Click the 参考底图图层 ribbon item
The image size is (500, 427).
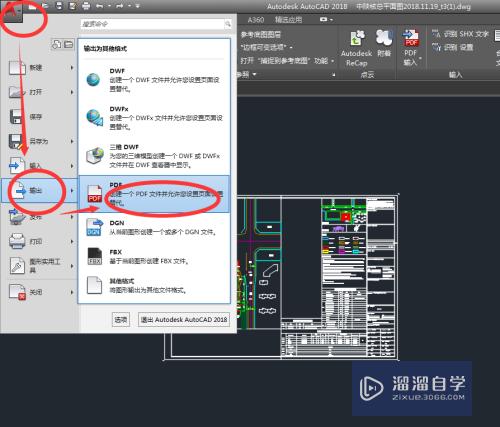(261, 34)
